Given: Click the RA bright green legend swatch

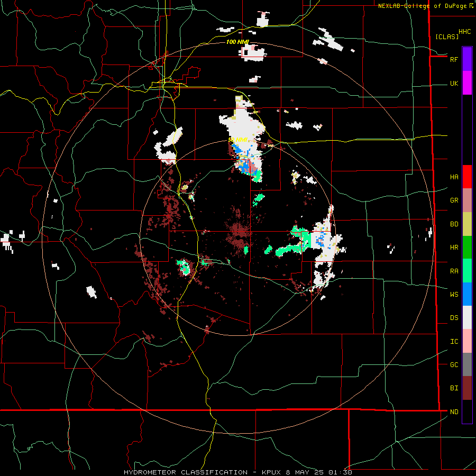Looking at the screenshot, I should tap(467, 271).
